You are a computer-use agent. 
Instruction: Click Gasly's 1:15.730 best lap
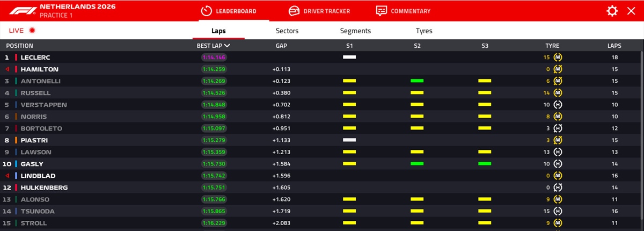coord(213,164)
